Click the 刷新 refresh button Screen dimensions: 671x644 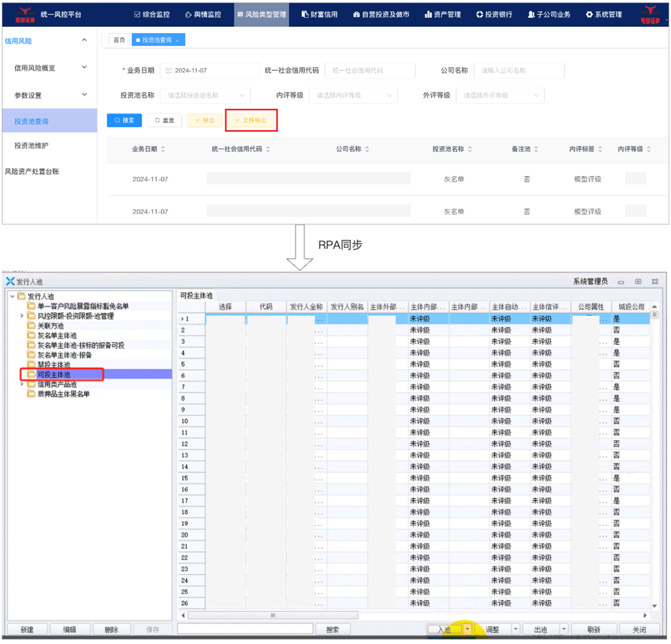593,630
